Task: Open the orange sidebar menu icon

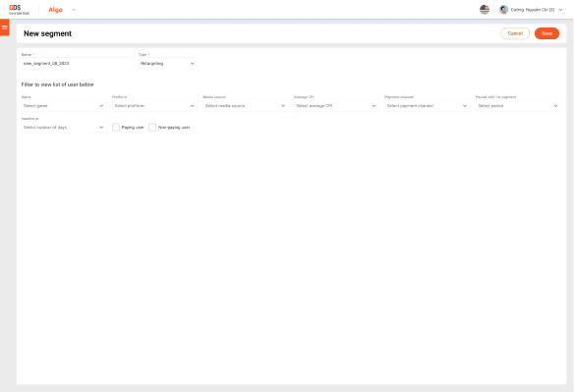Action: click(4, 28)
